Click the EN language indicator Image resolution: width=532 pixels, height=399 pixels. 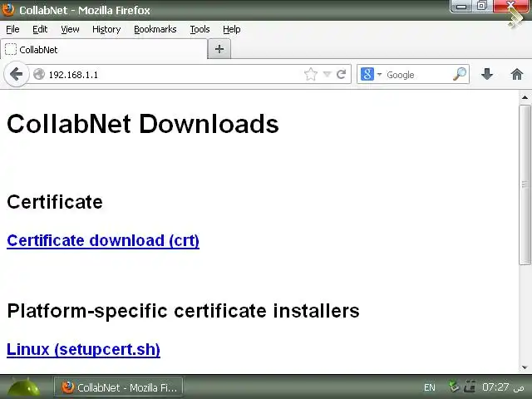pyautogui.click(x=429, y=387)
